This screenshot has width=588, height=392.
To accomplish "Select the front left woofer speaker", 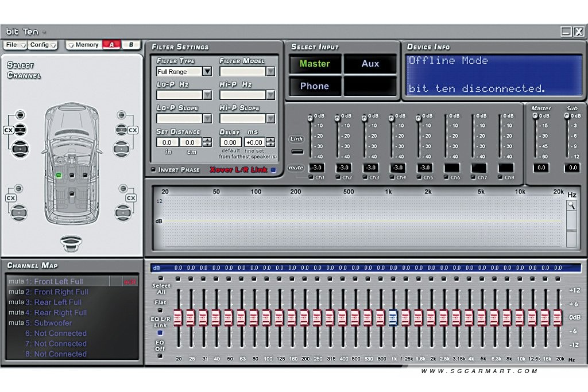I will point(20,149).
